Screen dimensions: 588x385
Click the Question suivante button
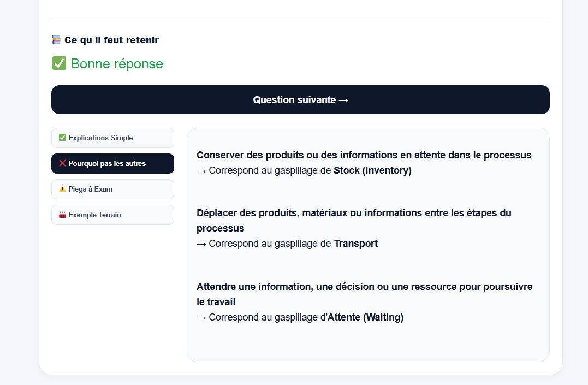[x=300, y=100]
